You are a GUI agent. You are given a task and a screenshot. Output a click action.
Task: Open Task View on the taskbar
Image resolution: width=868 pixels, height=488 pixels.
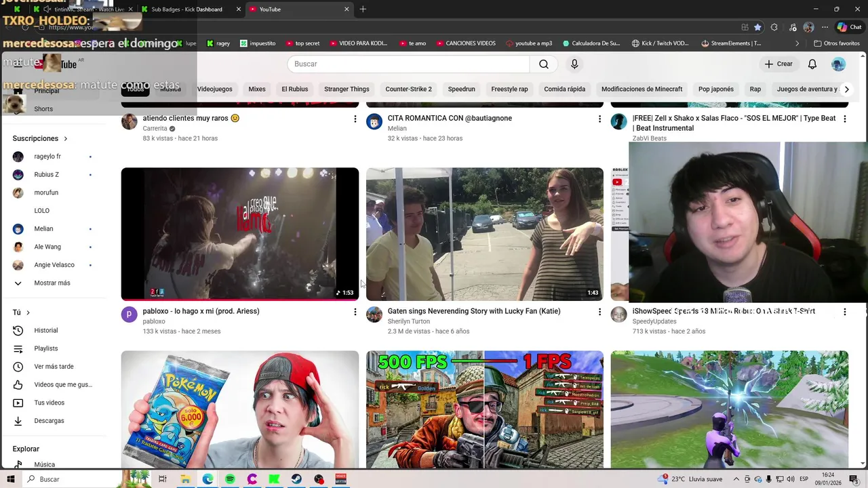(x=163, y=479)
